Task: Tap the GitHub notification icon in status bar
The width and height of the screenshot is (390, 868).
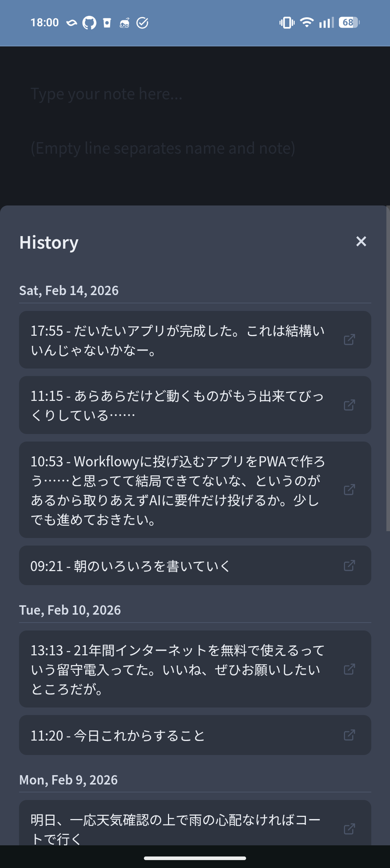Action: (x=89, y=23)
